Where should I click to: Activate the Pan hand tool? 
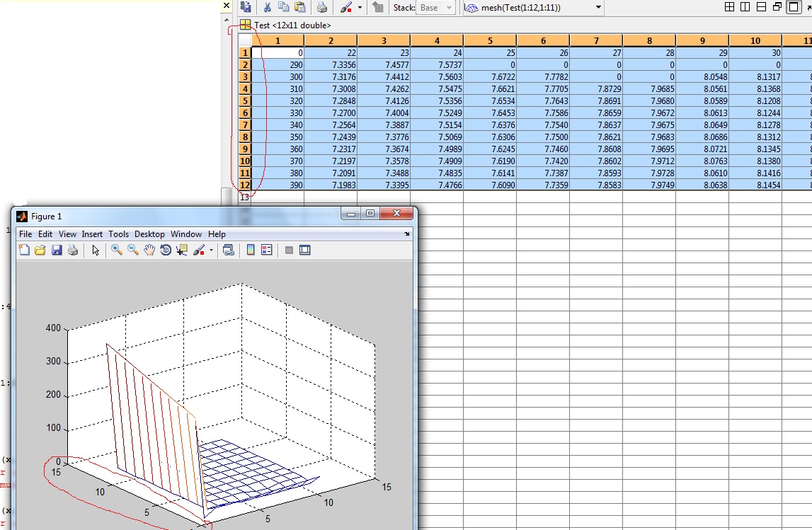[149, 250]
